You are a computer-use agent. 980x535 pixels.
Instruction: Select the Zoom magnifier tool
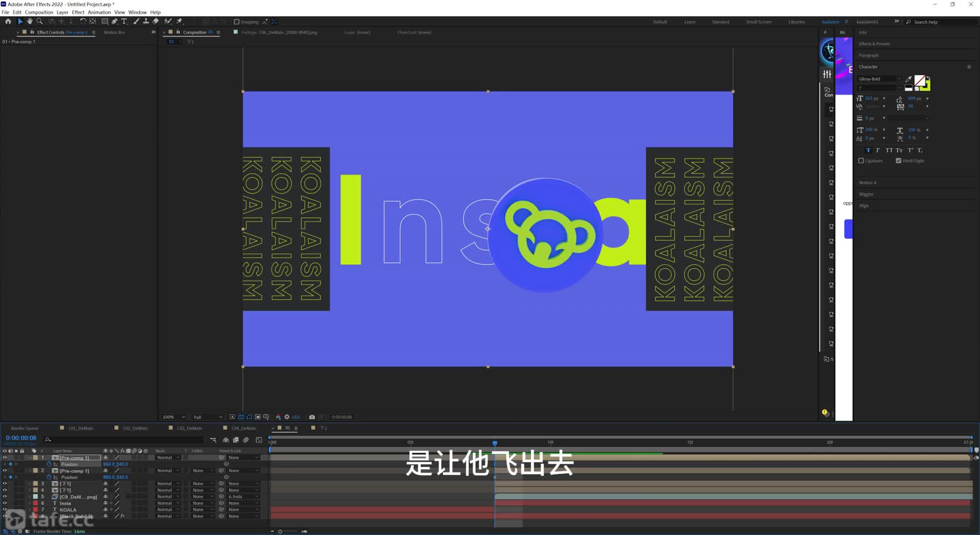(40, 21)
